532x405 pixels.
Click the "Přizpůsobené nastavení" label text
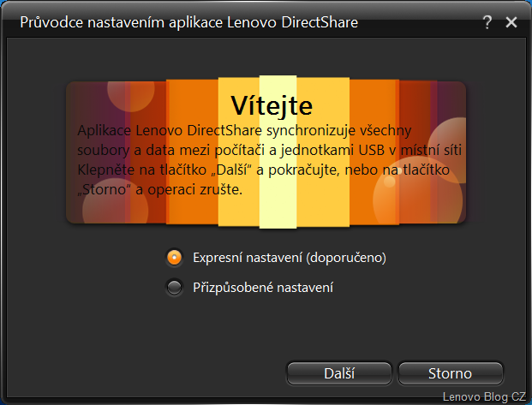(263, 288)
